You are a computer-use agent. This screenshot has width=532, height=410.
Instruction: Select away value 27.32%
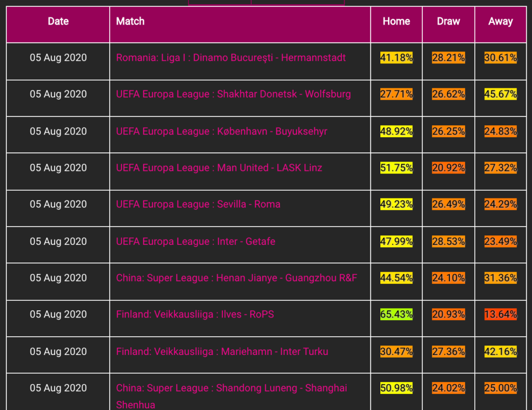click(x=500, y=168)
